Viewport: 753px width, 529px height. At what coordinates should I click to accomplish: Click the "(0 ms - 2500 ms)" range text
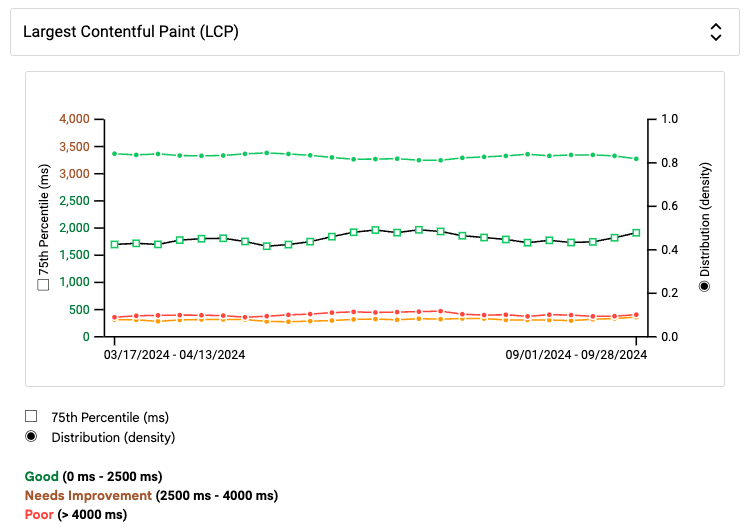coord(112,476)
